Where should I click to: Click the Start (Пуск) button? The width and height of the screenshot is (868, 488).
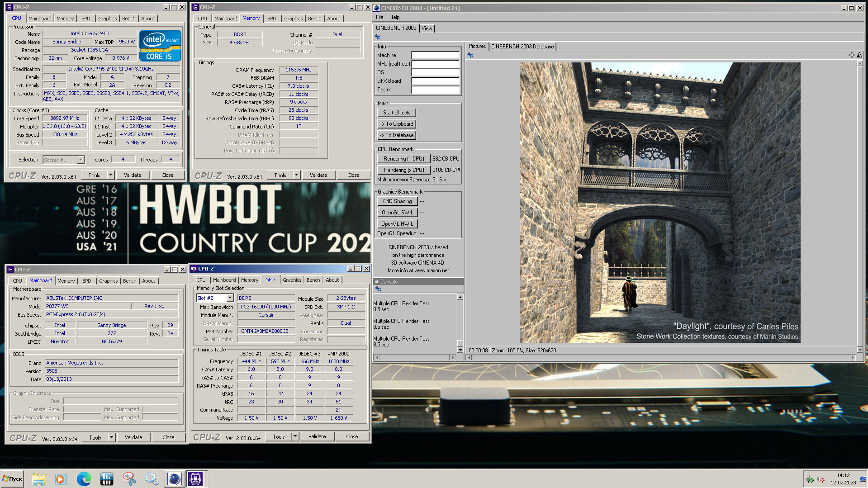[12, 479]
